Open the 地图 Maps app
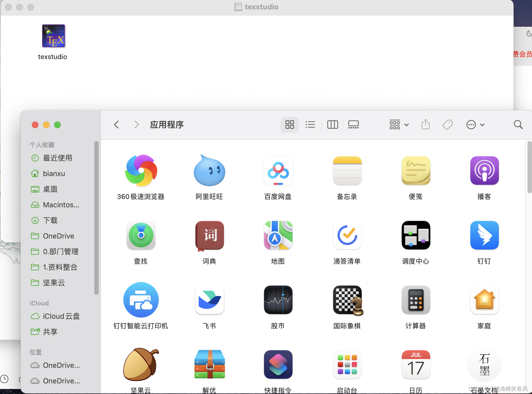The width and height of the screenshot is (532, 394). [278, 235]
